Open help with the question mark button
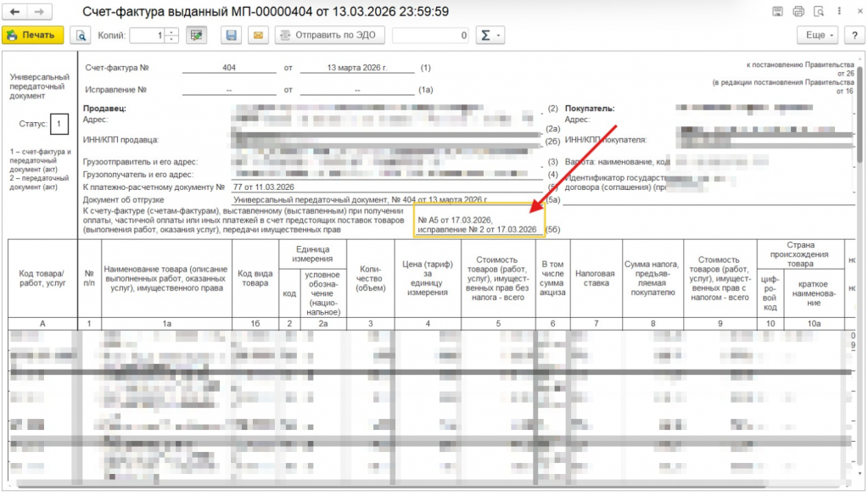The image size is (868, 496). tap(854, 36)
